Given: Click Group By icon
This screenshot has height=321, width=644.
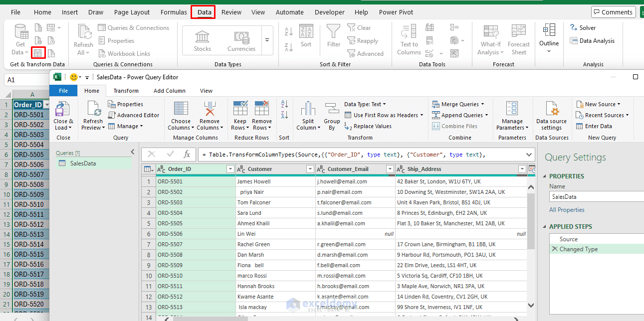Looking at the screenshot, I should click(332, 109).
